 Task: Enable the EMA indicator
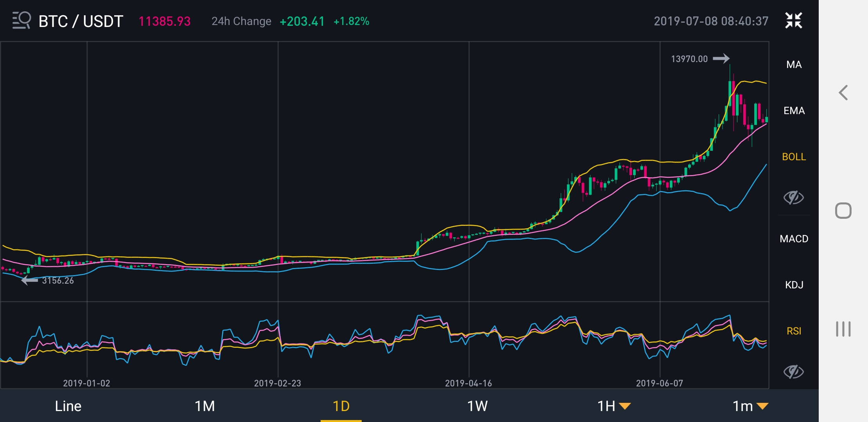point(794,111)
